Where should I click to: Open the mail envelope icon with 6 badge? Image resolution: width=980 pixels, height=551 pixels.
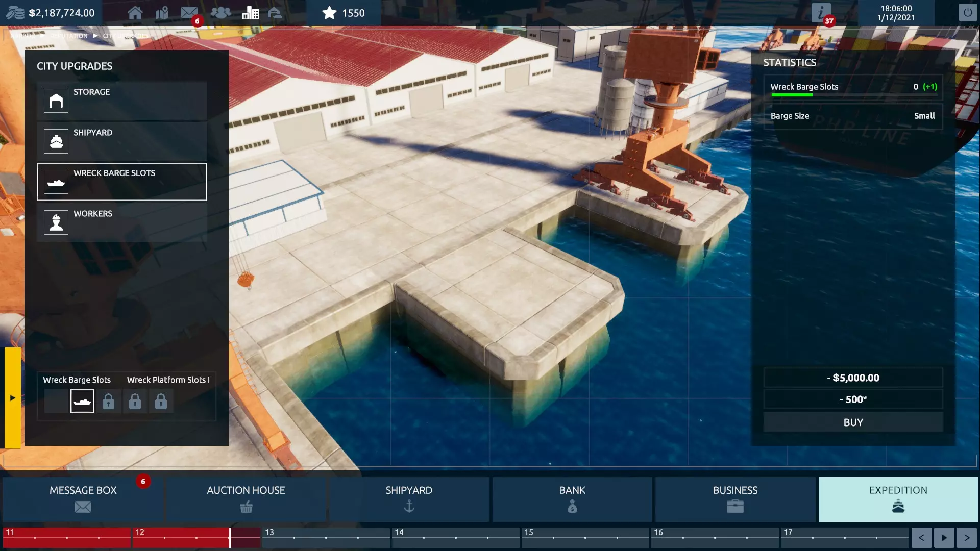click(x=189, y=13)
